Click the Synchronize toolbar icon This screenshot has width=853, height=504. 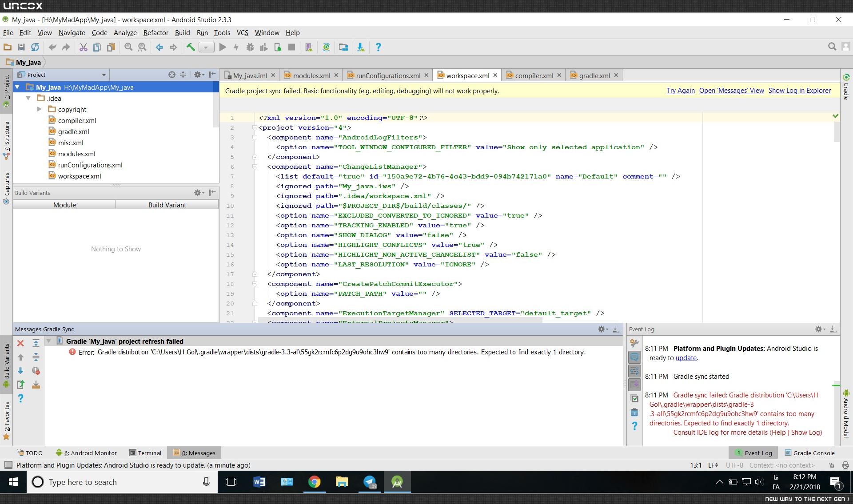click(x=35, y=47)
